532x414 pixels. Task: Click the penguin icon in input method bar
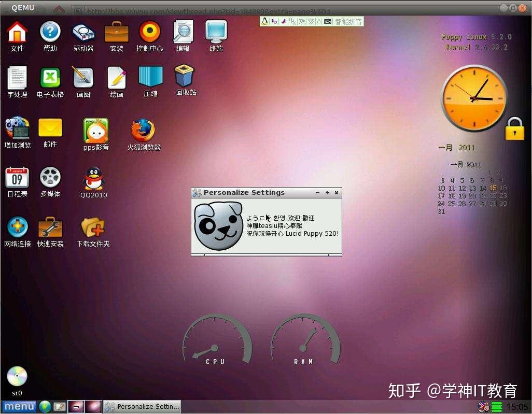pyautogui.click(x=264, y=21)
